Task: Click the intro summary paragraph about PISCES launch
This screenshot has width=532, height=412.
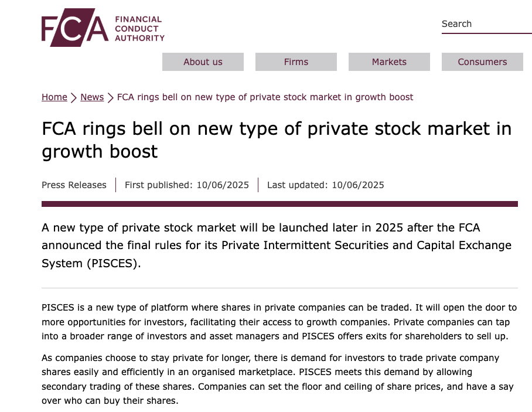Action: click(x=277, y=245)
